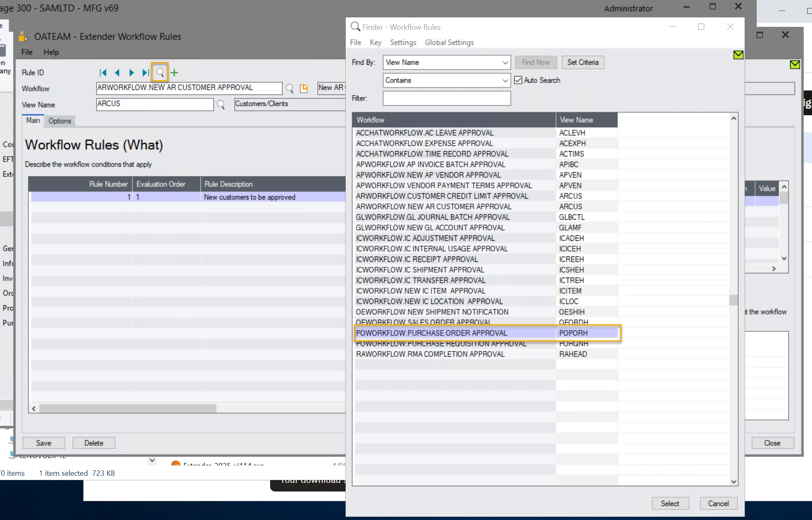Click green envelope icon in background window
Viewport: 812px width, 520px height.
pos(795,64)
